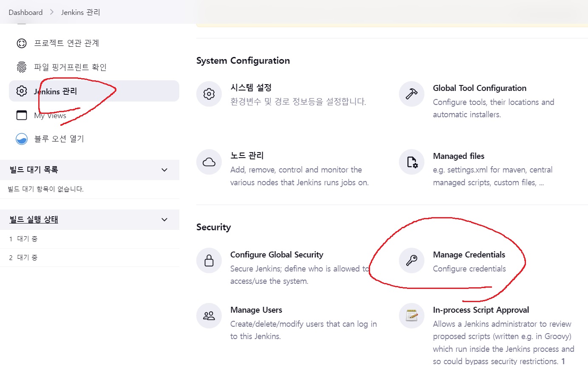This screenshot has width=588, height=365.
Task: Open Configure Global Security
Action: (277, 255)
